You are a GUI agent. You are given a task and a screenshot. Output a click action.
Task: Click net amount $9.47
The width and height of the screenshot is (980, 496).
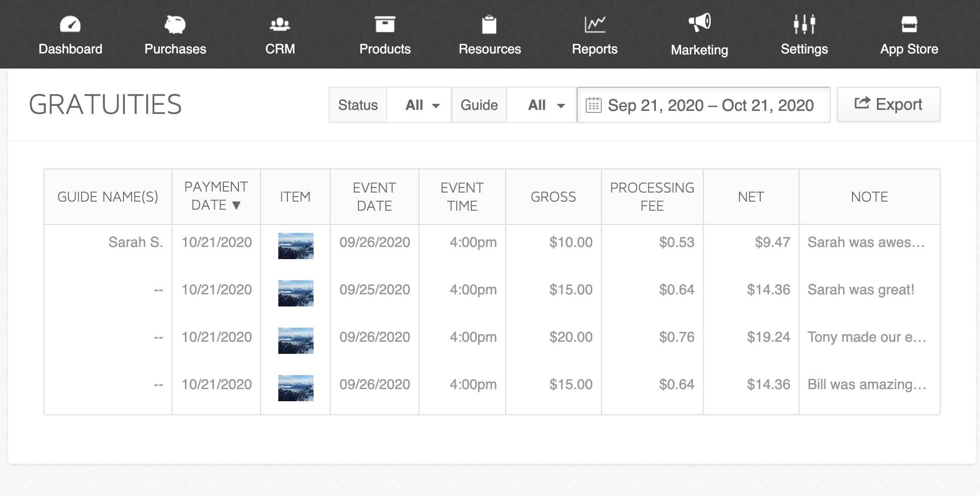(772, 242)
